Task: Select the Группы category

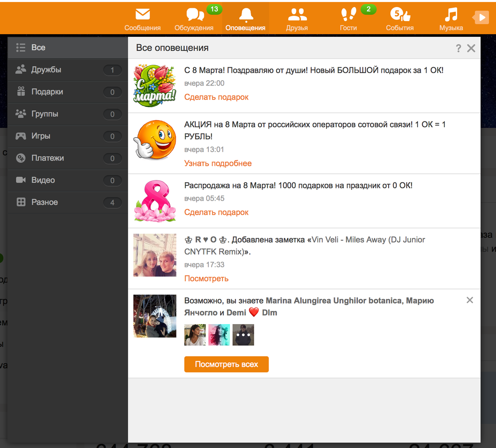Action: click(68, 114)
